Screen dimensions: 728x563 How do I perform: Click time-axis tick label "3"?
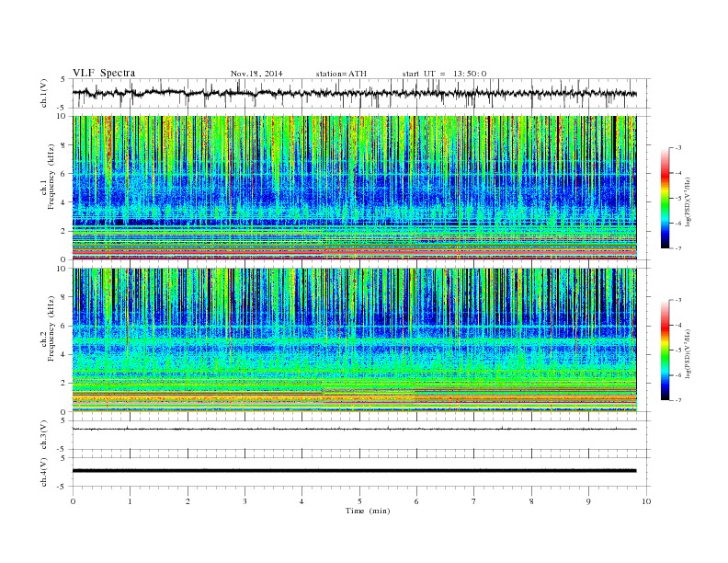coord(245,501)
